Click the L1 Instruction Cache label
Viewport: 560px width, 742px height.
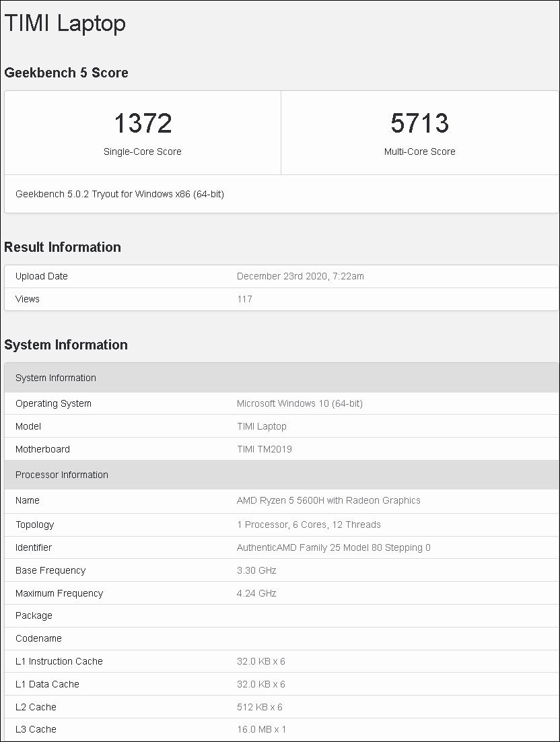tap(59, 662)
